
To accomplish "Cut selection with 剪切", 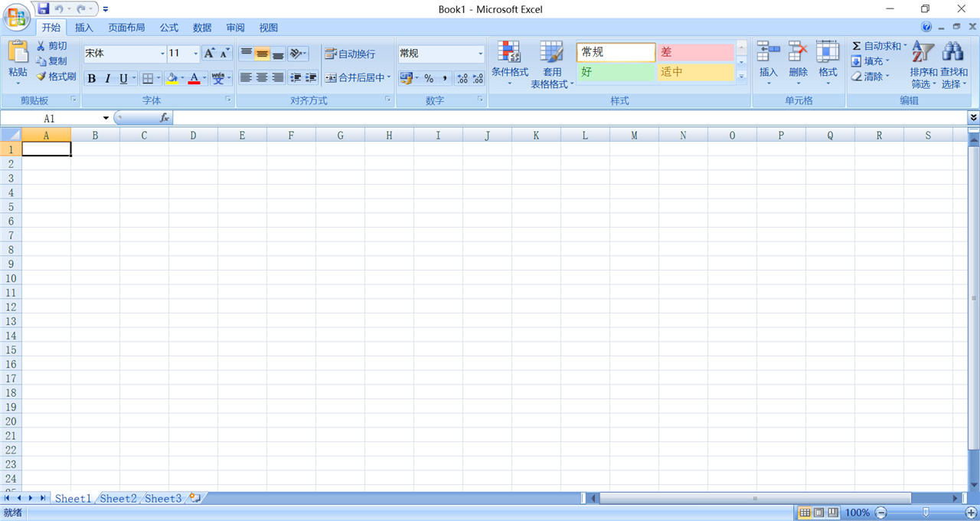I will pos(52,46).
